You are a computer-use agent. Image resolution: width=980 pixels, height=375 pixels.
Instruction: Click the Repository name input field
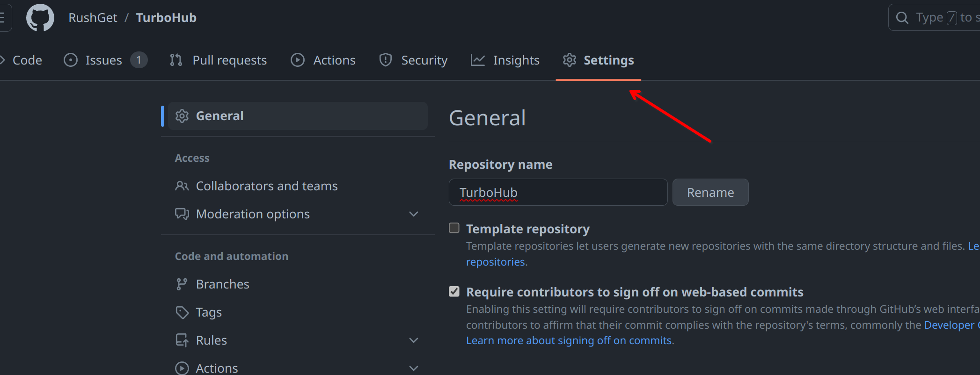point(558,192)
